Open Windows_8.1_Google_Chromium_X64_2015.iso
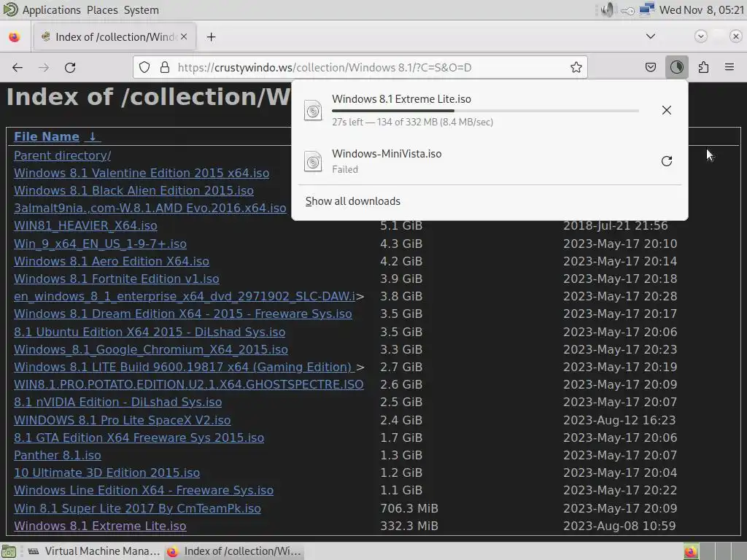747x560 pixels. (151, 349)
